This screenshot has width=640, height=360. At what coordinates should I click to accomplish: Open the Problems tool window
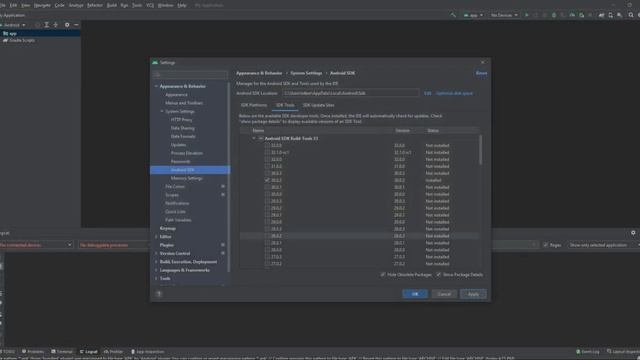coord(33,351)
